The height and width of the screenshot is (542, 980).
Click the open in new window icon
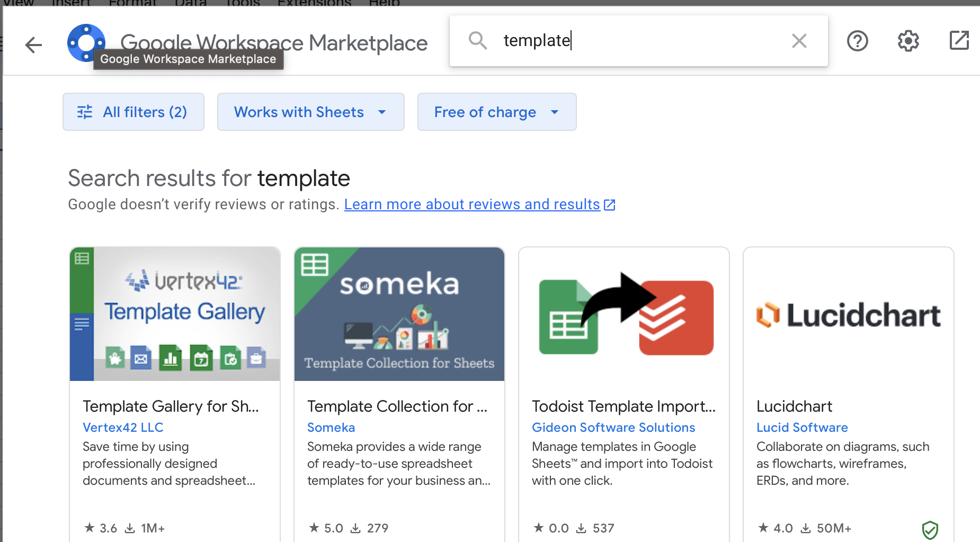[959, 40]
